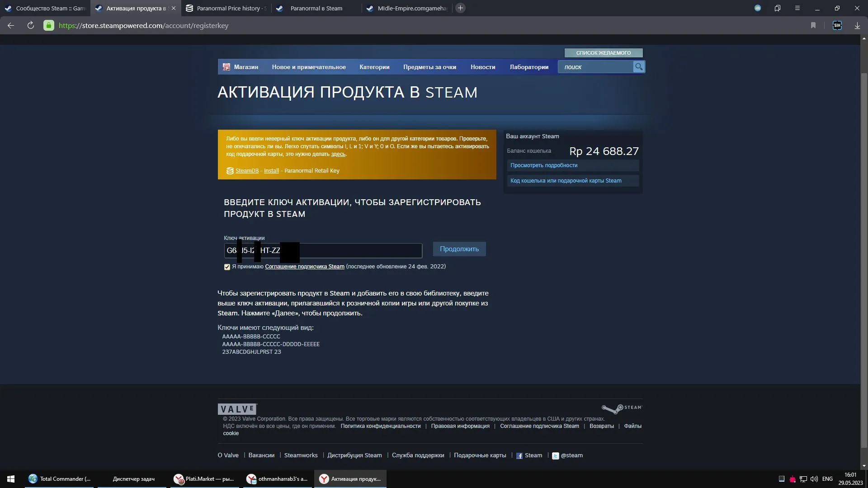
Task: Open О Valve footer link
Action: pos(228,455)
